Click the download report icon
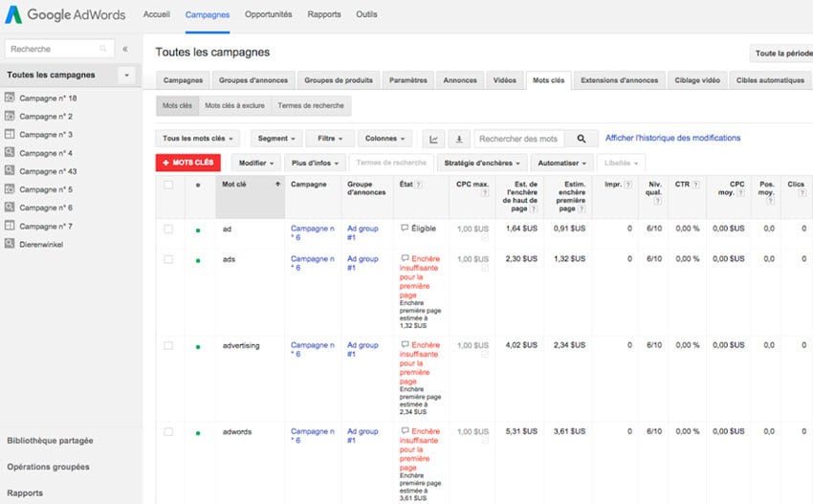The width and height of the screenshot is (813, 504). coord(459,139)
